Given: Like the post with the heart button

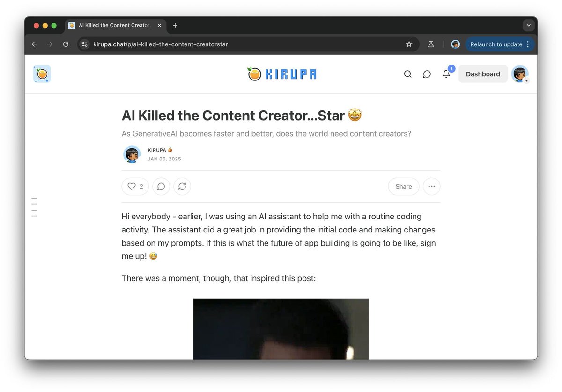Looking at the screenshot, I should tap(135, 186).
